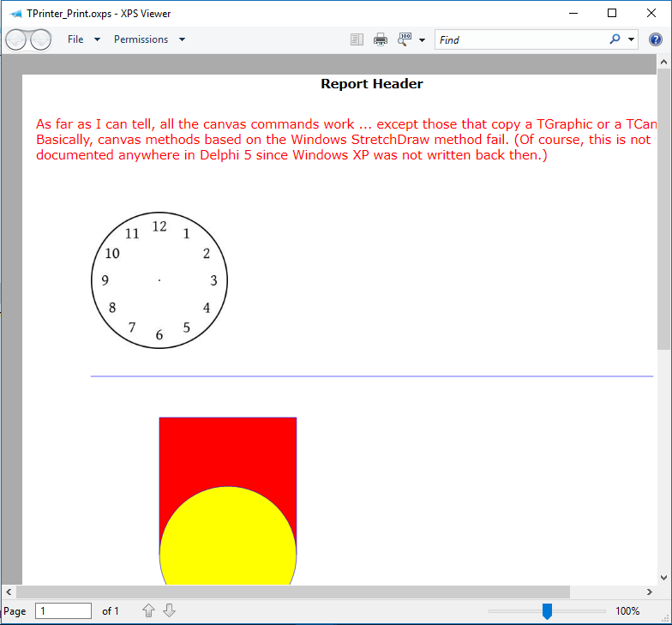Screen dimensions: 672x625
Task: Click the zoom 100% magnifier icon
Action: 405,39
